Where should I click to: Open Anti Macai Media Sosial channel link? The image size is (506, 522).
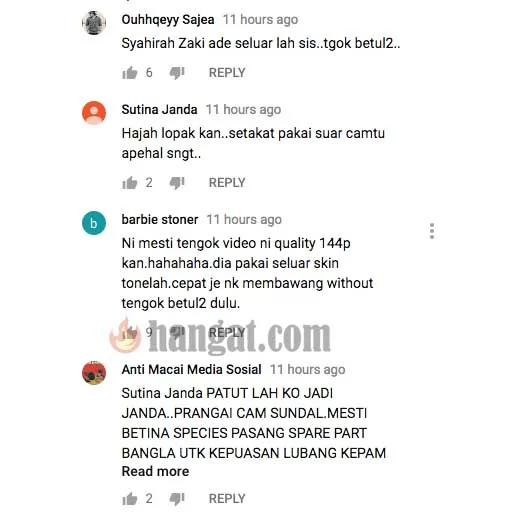191,369
